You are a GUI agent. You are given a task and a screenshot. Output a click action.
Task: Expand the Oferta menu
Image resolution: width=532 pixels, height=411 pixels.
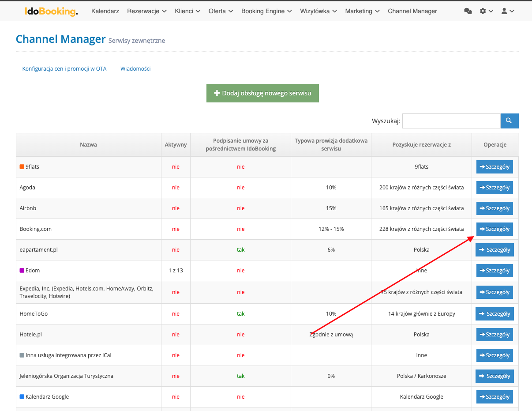coord(221,11)
